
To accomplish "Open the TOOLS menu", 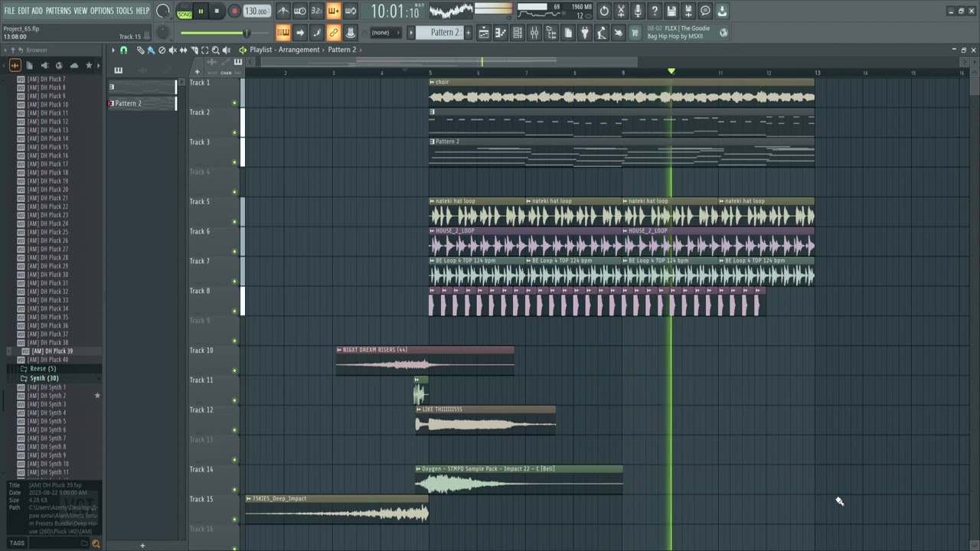I will click(x=124, y=11).
